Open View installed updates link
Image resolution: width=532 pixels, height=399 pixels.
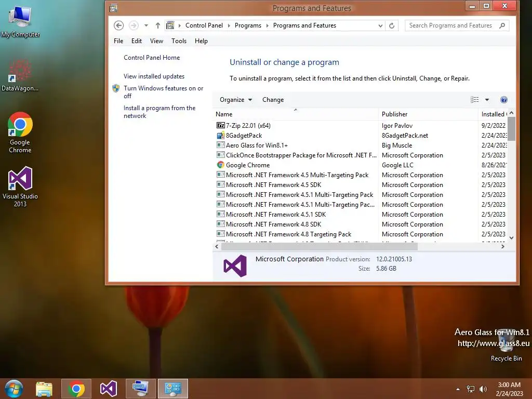tap(154, 76)
